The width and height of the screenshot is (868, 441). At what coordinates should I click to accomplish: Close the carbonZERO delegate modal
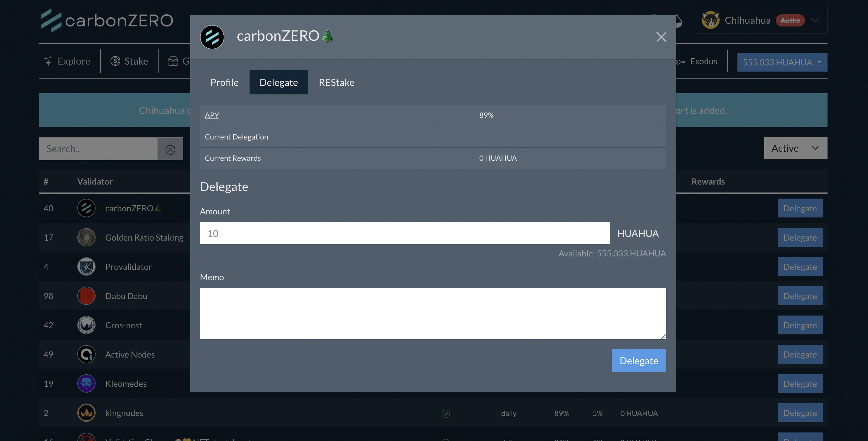(661, 37)
